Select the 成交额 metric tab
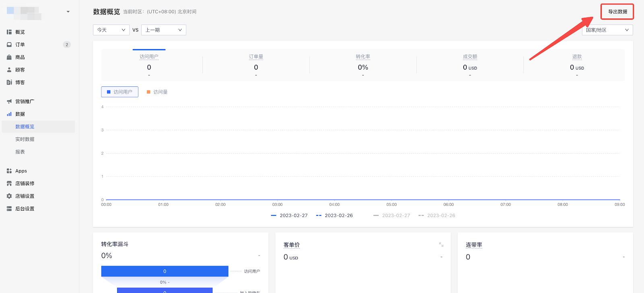This screenshot has height=293, width=644. pos(470,65)
